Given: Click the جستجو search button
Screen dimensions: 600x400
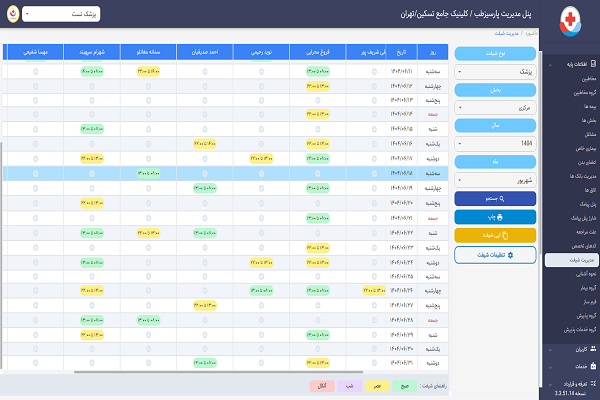Looking at the screenshot, I should click(x=495, y=199).
